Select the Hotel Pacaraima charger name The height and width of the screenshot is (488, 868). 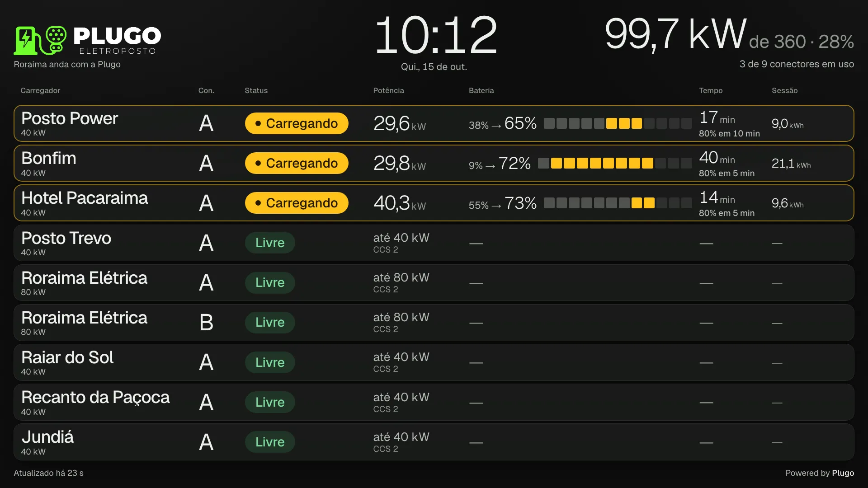85,198
